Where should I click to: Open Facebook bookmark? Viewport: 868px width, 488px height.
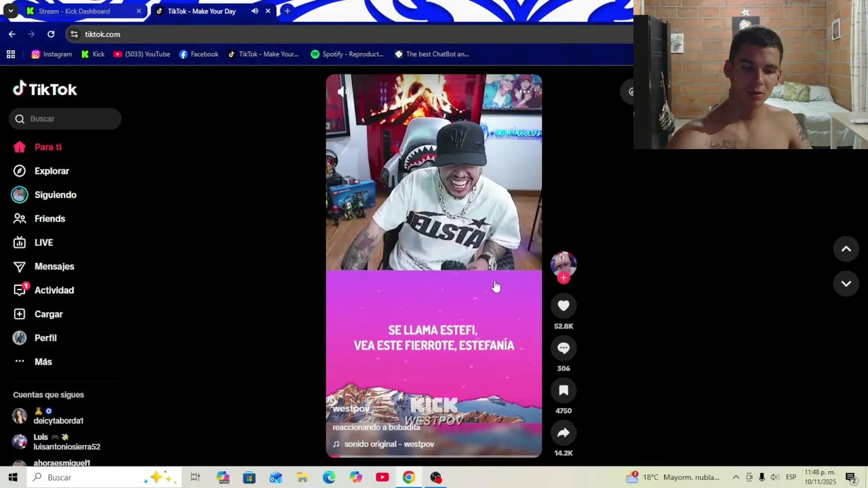pyautogui.click(x=199, y=54)
